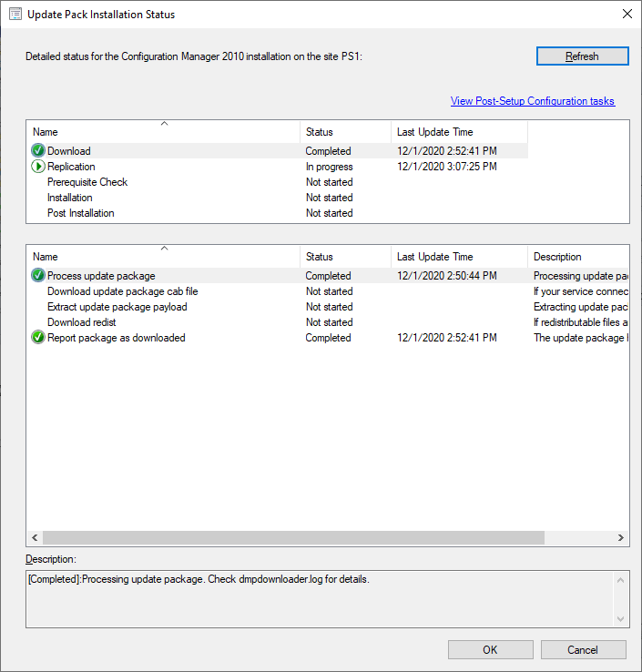Click the in-progress arrow icon beside Replication
This screenshot has height=672, width=642.
point(38,167)
